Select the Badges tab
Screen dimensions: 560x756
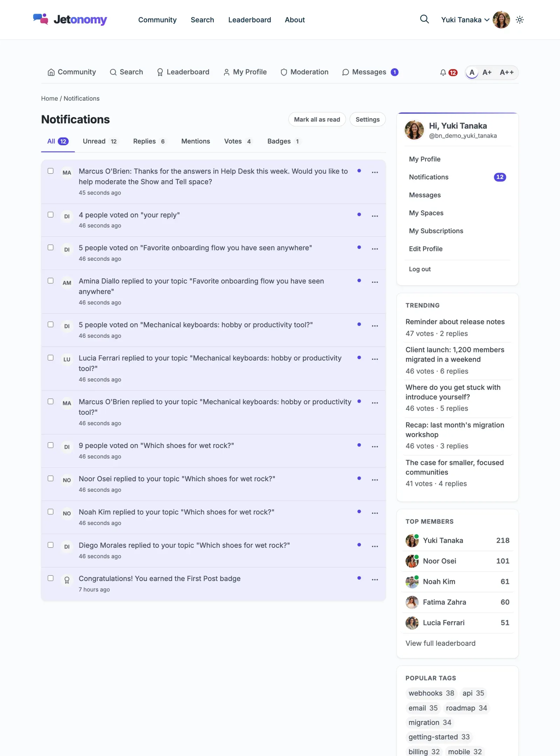point(283,141)
